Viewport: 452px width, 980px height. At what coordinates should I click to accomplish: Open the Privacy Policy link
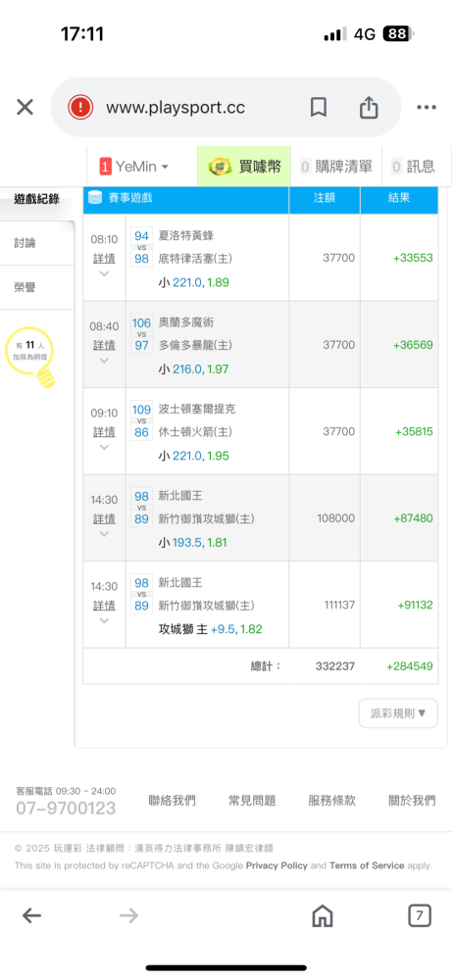coord(276,865)
